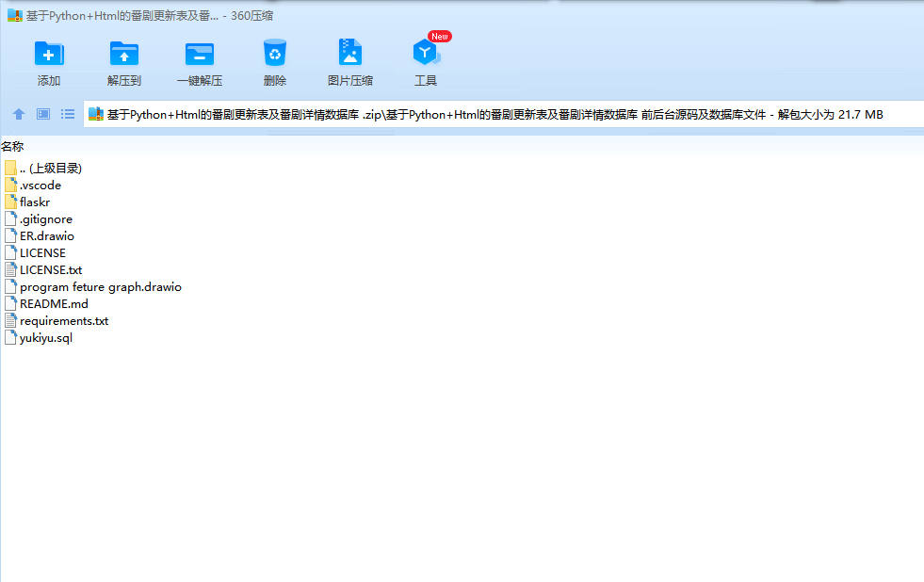The width and height of the screenshot is (924, 582).
Task: Click the 360压缩 app icon in title bar
Action: point(15,15)
